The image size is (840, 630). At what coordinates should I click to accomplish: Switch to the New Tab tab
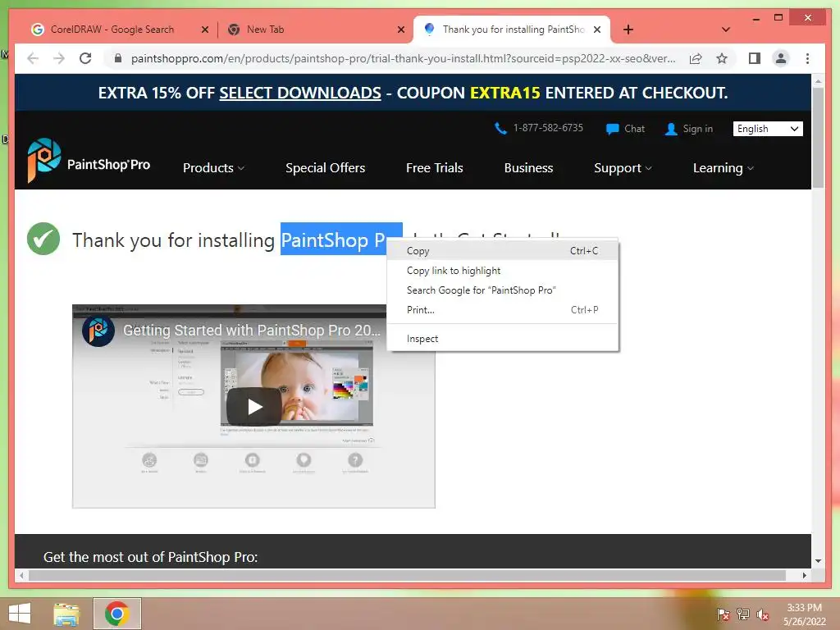coord(265,30)
